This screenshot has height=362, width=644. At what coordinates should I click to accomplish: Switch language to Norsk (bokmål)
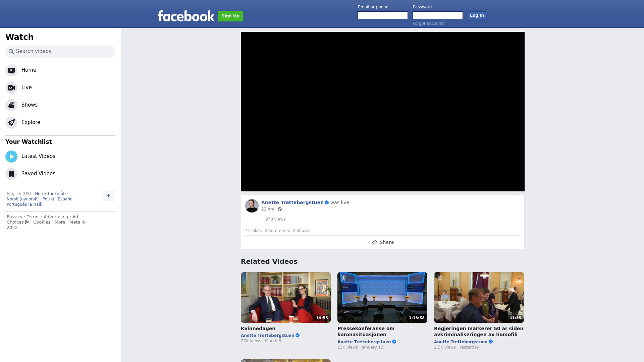[50, 194]
